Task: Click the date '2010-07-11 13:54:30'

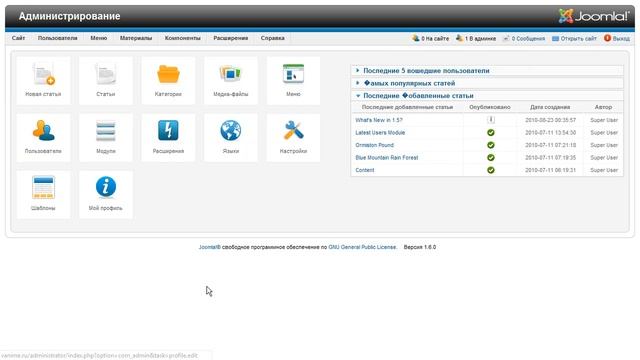Action: pos(550,133)
